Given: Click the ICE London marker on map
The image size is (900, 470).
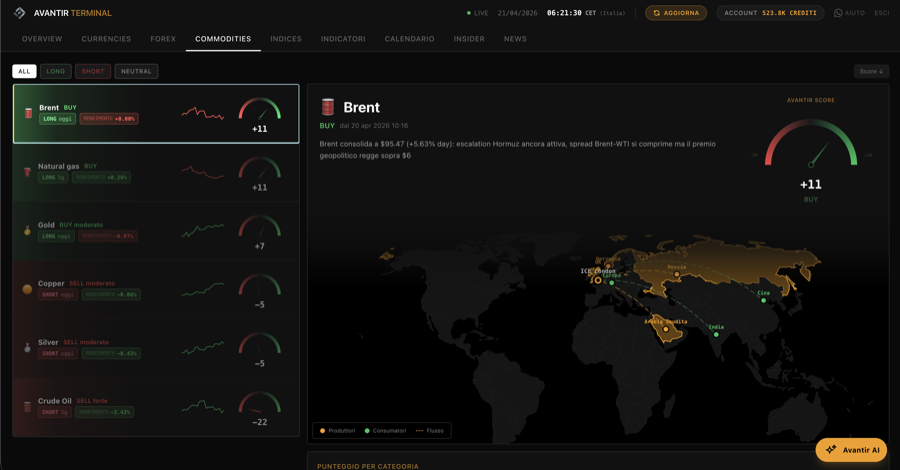Looking at the screenshot, I should coord(598,280).
